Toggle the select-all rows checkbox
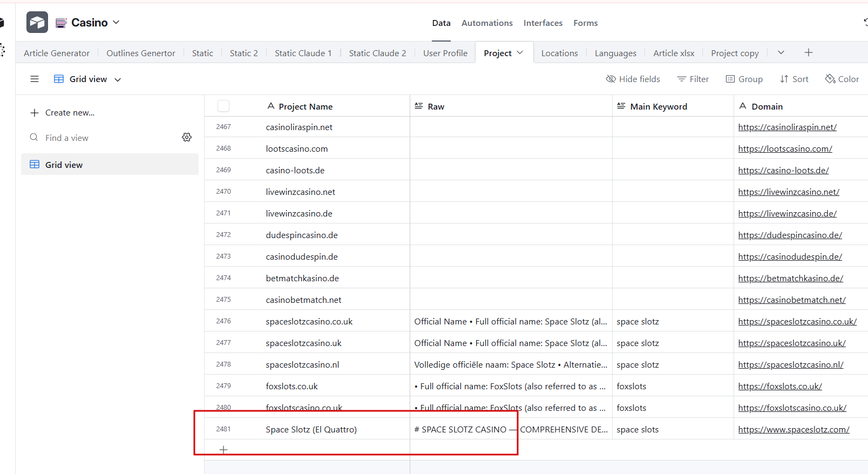The image size is (868, 474). [223, 106]
